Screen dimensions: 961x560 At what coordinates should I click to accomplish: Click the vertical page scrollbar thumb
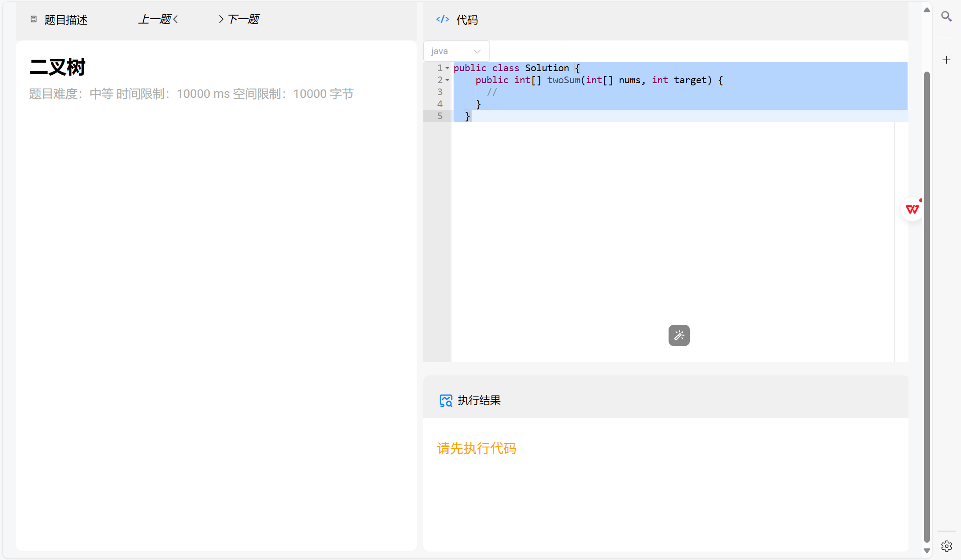[x=927, y=307]
